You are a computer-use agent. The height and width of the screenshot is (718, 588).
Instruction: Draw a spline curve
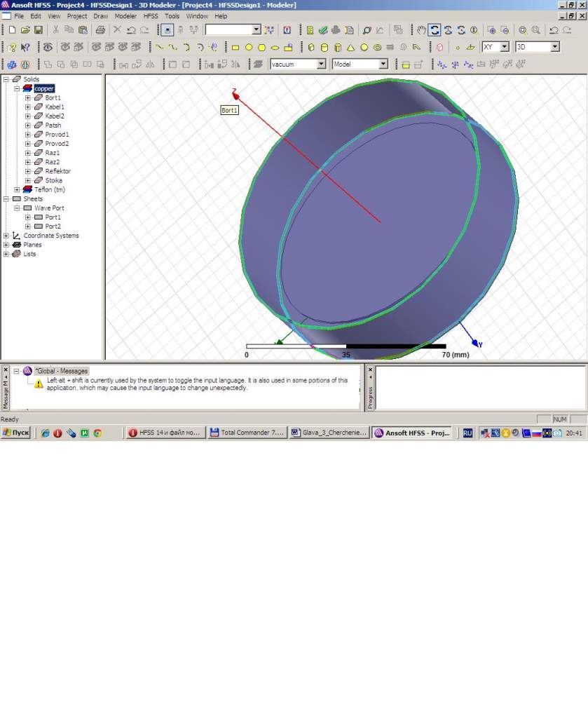click(172, 47)
